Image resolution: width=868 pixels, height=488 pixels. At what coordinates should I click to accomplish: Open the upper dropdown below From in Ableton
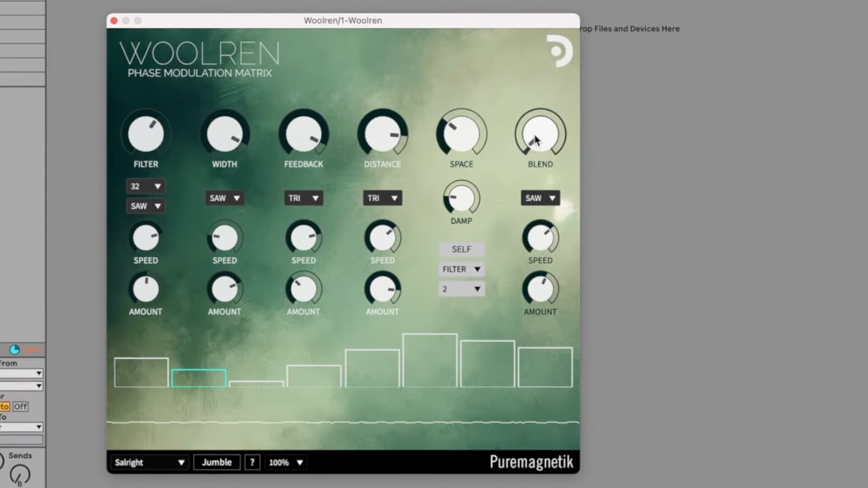pos(21,373)
